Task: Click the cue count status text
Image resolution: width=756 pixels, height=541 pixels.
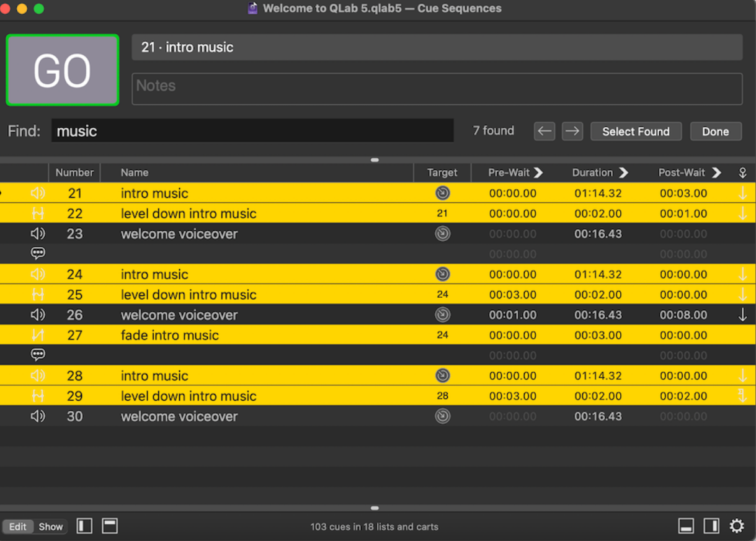Action: click(x=375, y=527)
